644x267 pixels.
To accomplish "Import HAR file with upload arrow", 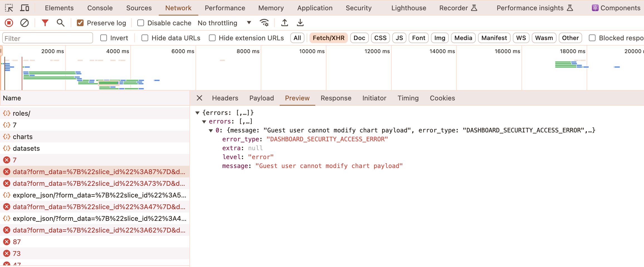I will [284, 23].
